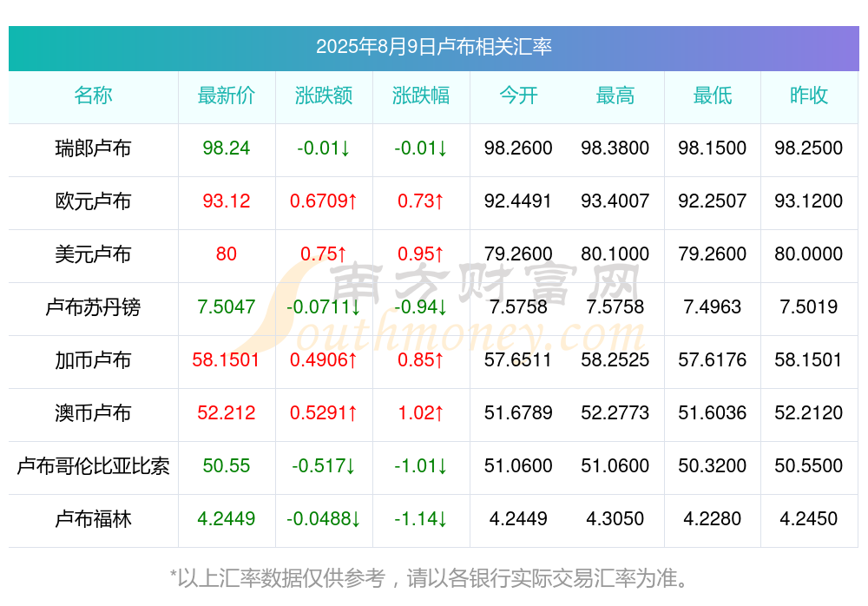Screen dimensions: 868x606
Task: Click change amount '-0.517↓'
Action: pos(323,466)
